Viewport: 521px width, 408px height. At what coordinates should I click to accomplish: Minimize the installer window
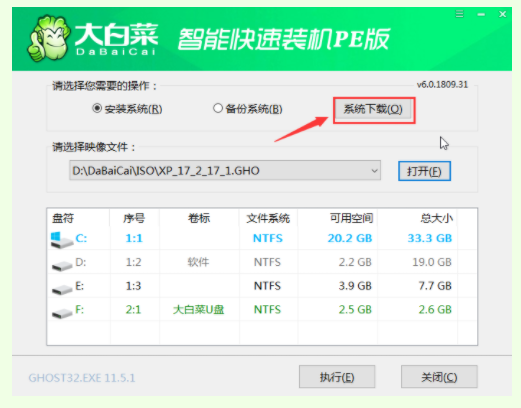pos(481,14)
